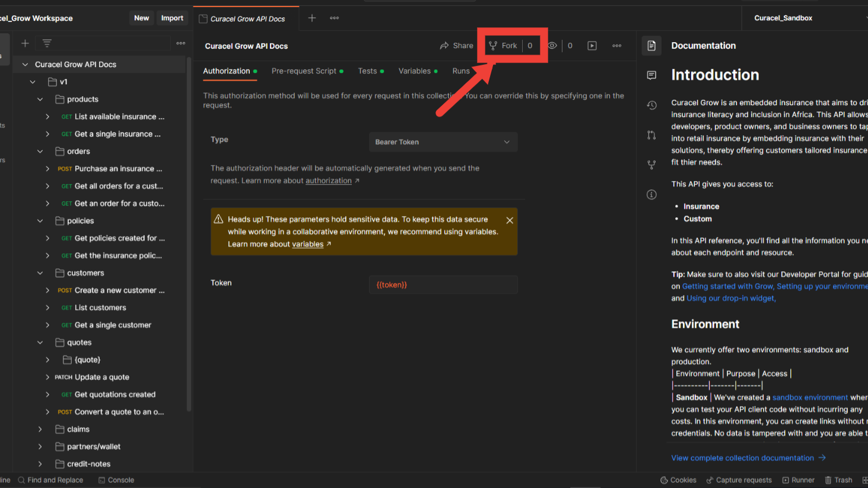This screenshot has width=868, height=488.
Task: Expand the credit-notes folder
Action: point(40,464)
